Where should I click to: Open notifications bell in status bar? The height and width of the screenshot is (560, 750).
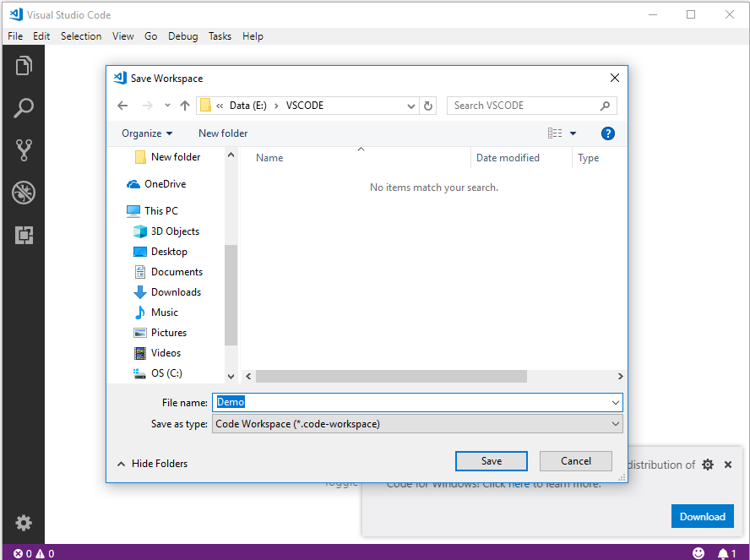[726, 554]
